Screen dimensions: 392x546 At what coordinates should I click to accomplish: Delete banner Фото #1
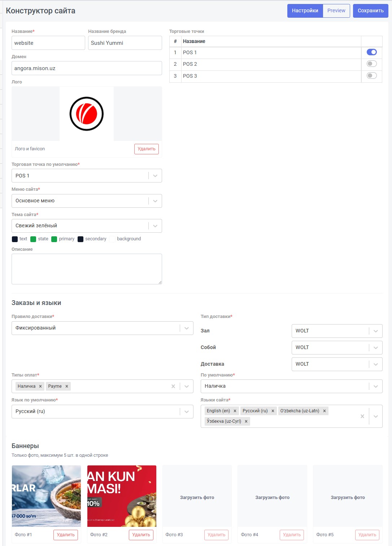pyautogui.click(x=66, y=535)
